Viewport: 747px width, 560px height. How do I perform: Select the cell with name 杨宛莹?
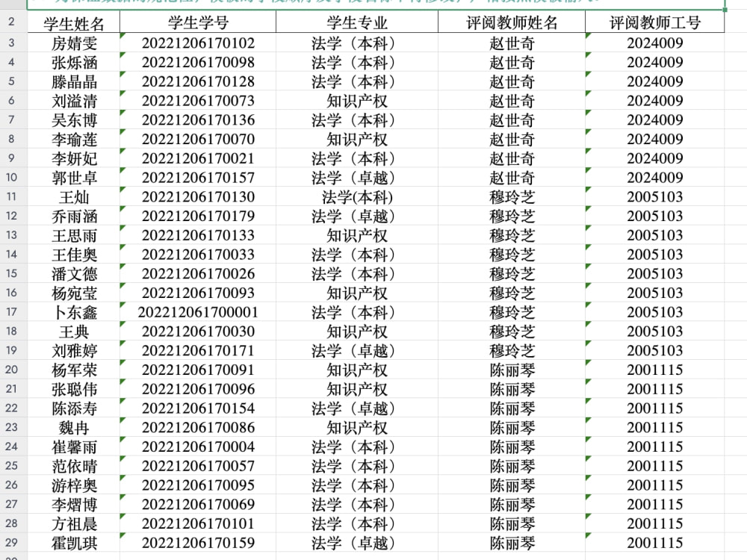tap(74, 293)
